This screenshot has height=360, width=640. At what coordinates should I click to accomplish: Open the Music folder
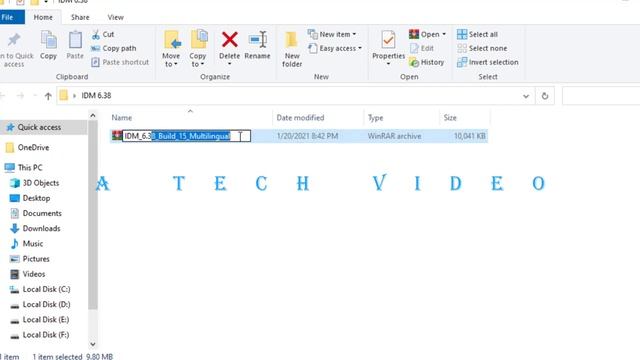(33, 244)
